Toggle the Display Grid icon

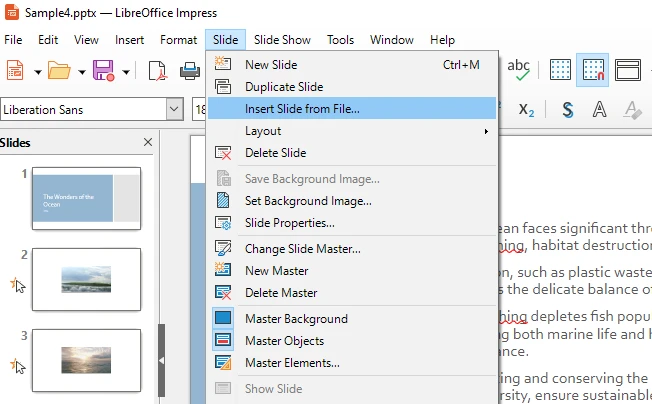(560, 69)
